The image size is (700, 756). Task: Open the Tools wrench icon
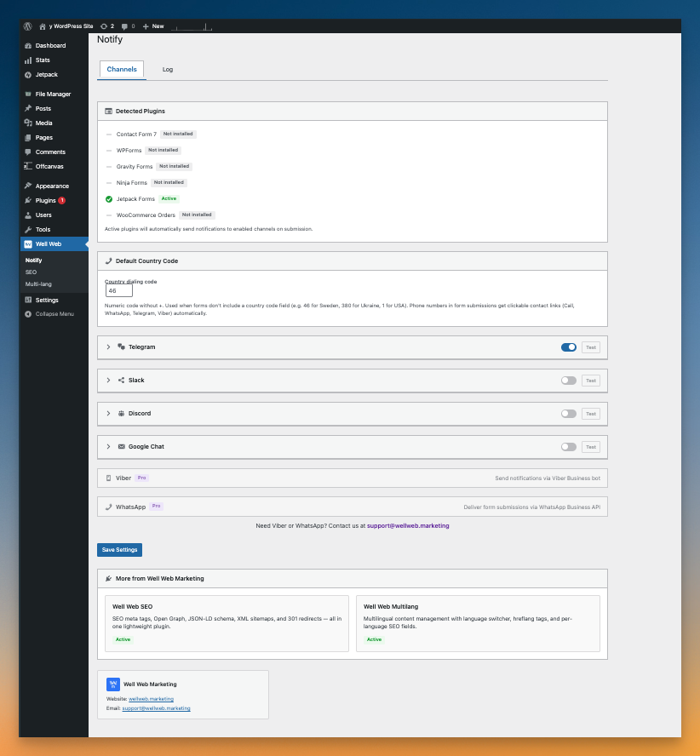(28, 230)
